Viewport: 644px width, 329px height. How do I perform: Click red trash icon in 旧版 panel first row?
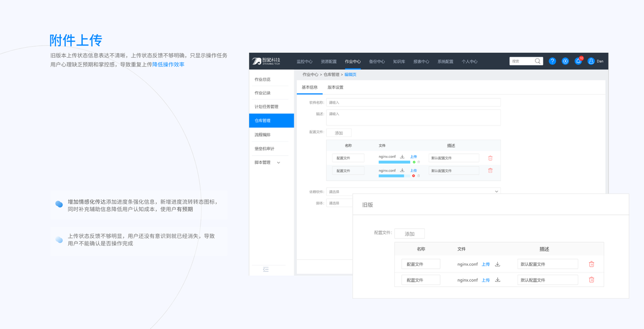[x=591, y=264]
